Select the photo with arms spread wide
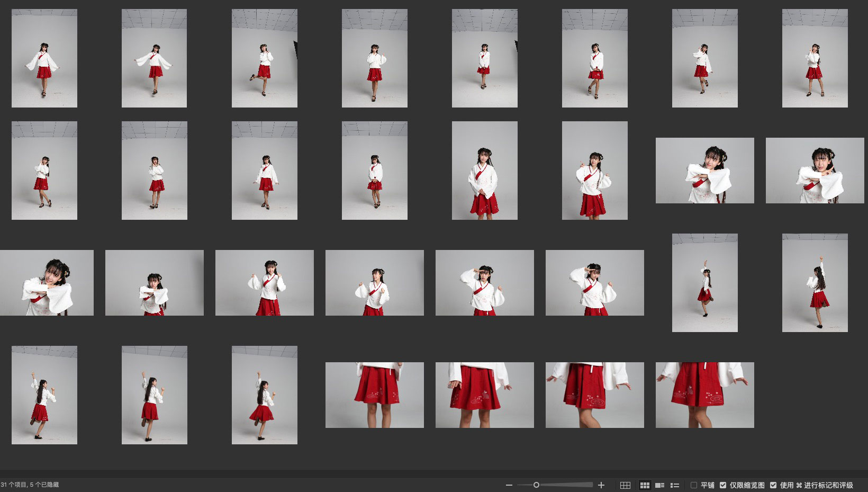Viewport: 868px width, 492px height. coord(154,58)
